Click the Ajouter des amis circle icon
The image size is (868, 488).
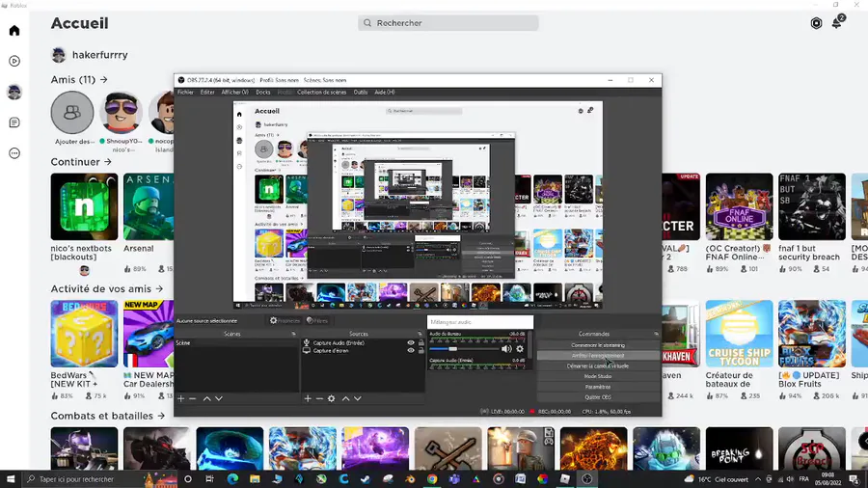point(72,112)
